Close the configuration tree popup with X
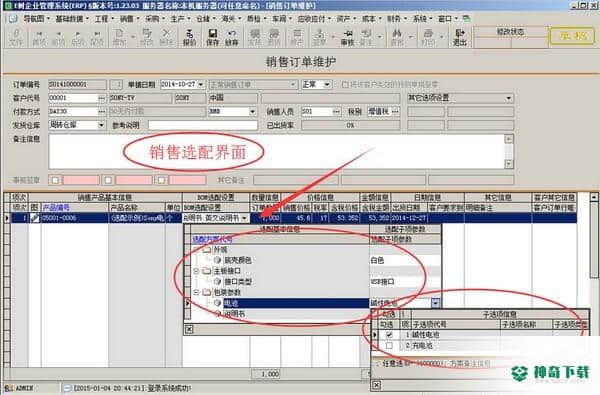 coord(189,329)
